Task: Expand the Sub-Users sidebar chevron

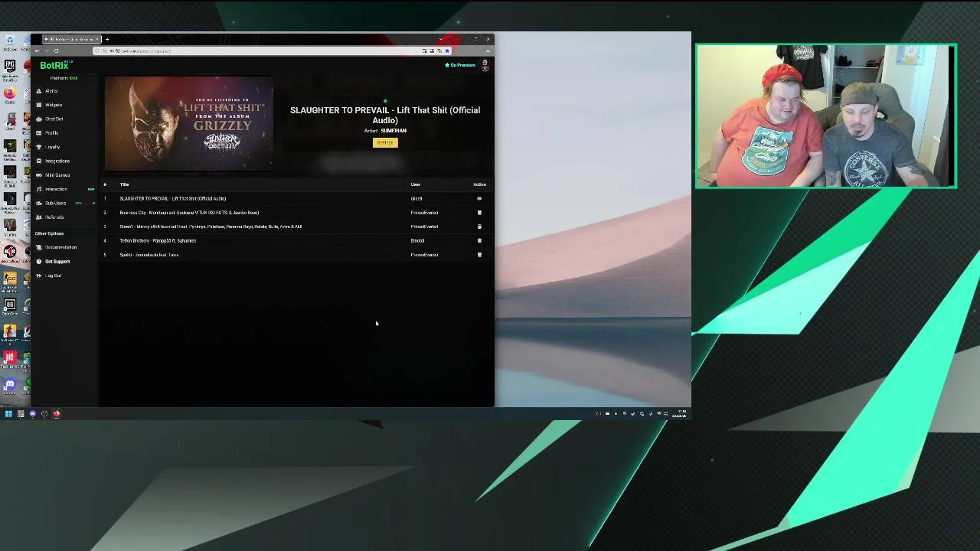Action: 93,203
